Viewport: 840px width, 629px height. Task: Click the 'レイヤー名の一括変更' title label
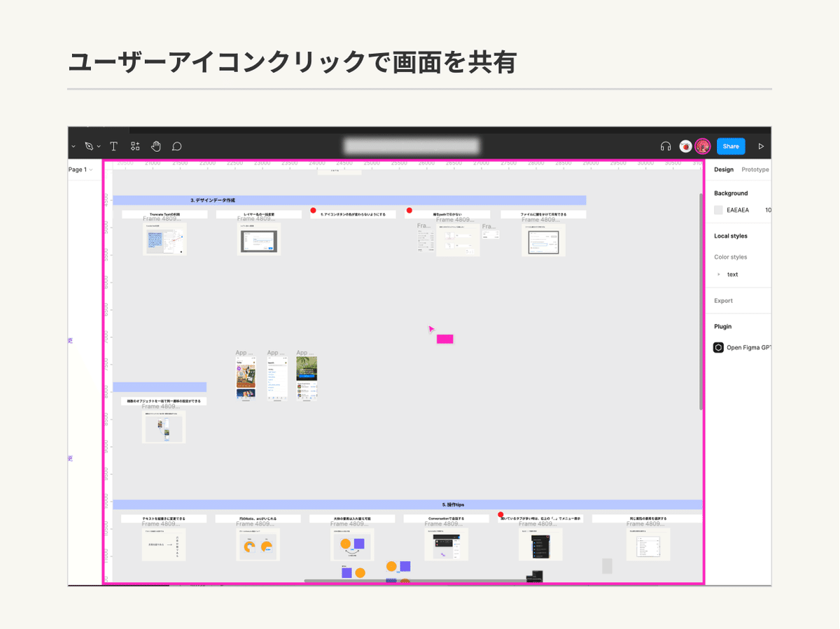(259, 214)
